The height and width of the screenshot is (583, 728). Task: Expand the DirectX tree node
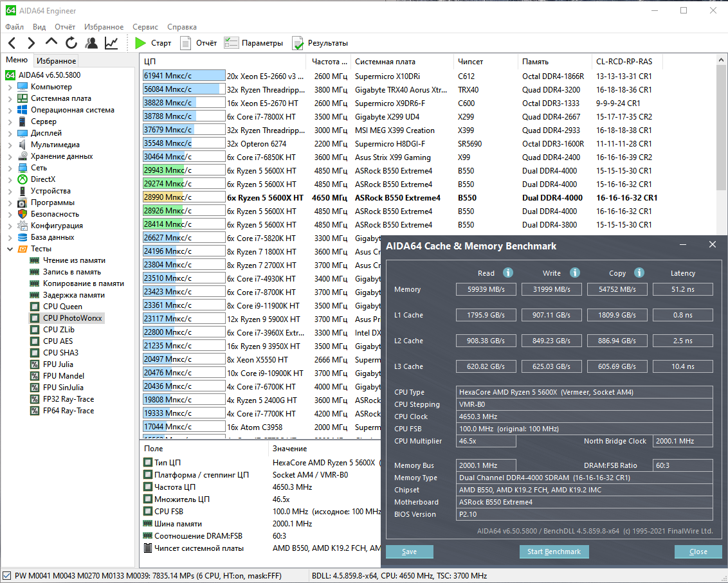[x=10, y=179]
